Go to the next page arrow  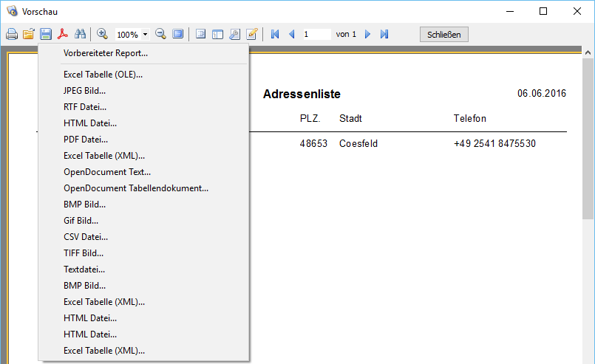pyautogui.click(x=367, y=35)
